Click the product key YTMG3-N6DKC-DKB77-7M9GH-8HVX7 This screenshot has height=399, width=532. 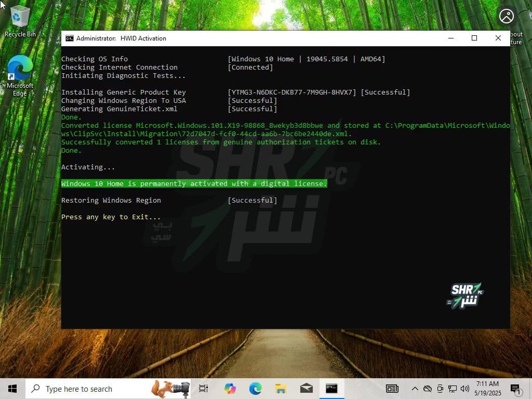[x=292, y=92]
